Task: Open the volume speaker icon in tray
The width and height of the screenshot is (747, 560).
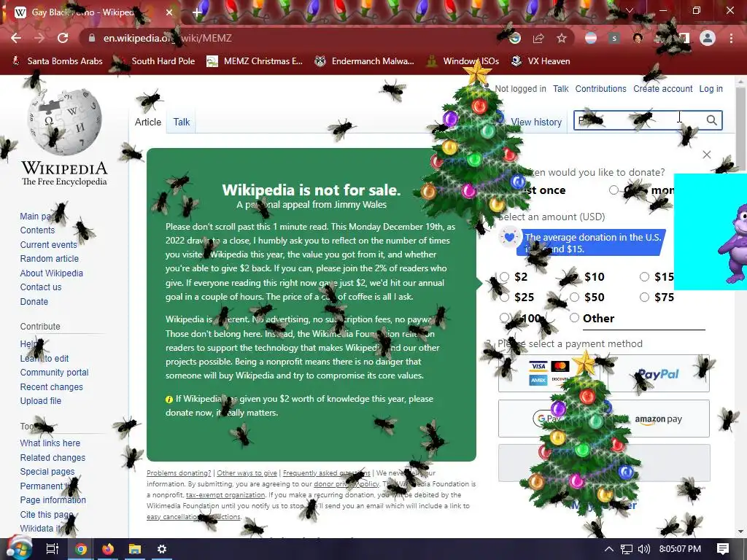Action: (643, 549)
